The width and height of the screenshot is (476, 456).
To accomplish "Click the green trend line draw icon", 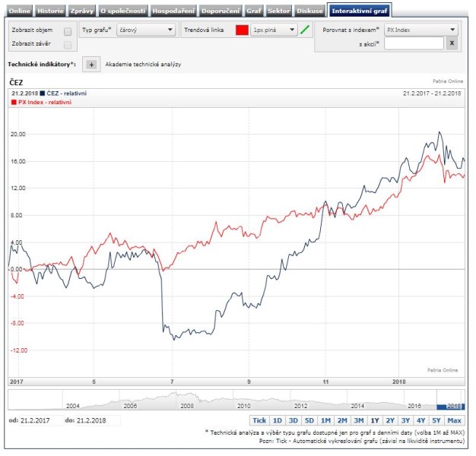I will click(x=305, y=30).
